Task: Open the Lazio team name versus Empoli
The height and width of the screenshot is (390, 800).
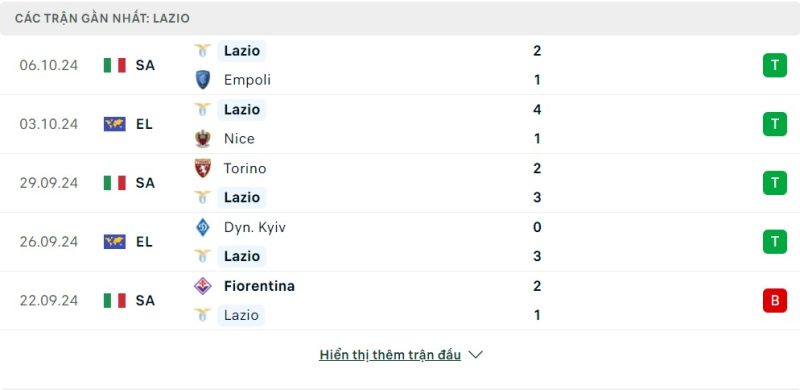Action: pyautogui.click(x=242, y=51)
